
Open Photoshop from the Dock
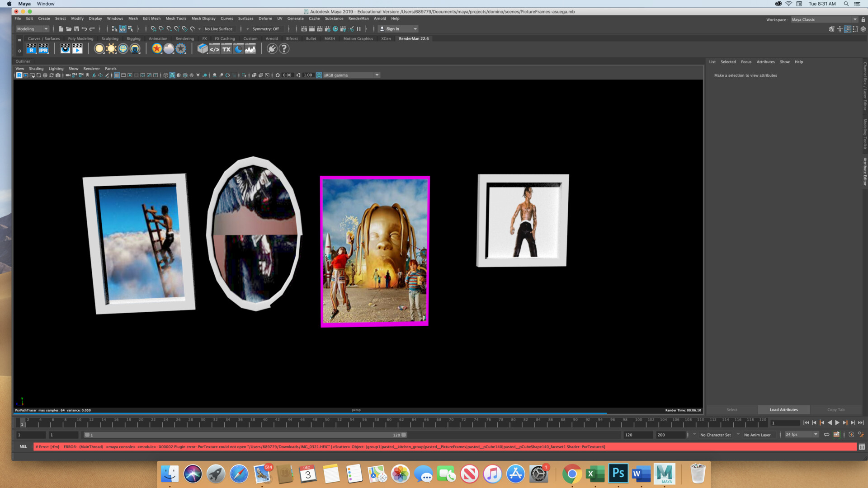[618, 474]
